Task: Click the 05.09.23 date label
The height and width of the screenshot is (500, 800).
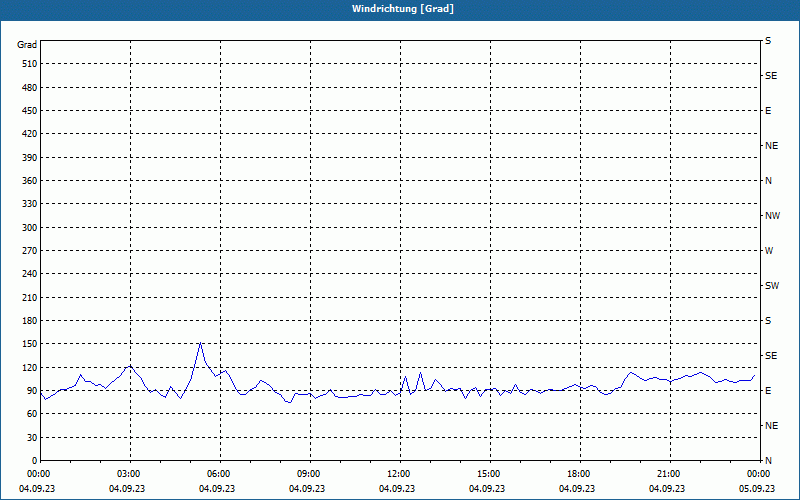Action: point(757,489)
